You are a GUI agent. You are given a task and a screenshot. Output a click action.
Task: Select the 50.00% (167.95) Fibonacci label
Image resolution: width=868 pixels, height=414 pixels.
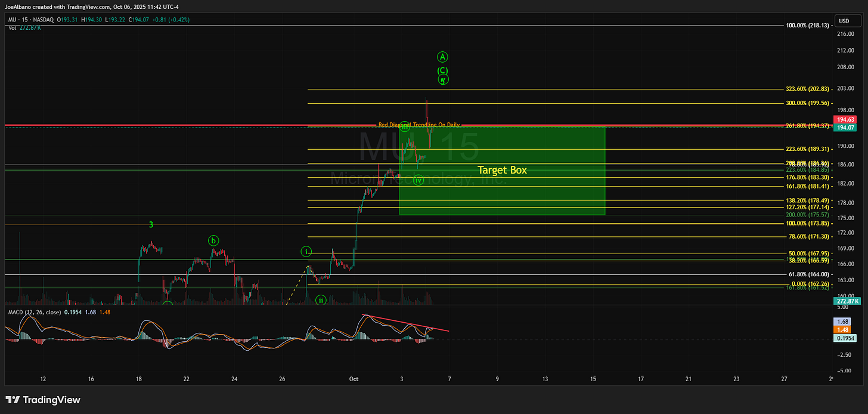[808, 254]
